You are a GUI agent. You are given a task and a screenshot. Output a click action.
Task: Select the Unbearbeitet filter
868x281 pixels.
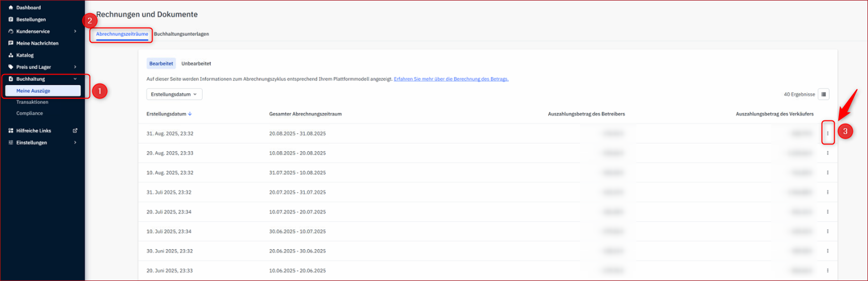point(196,64)
